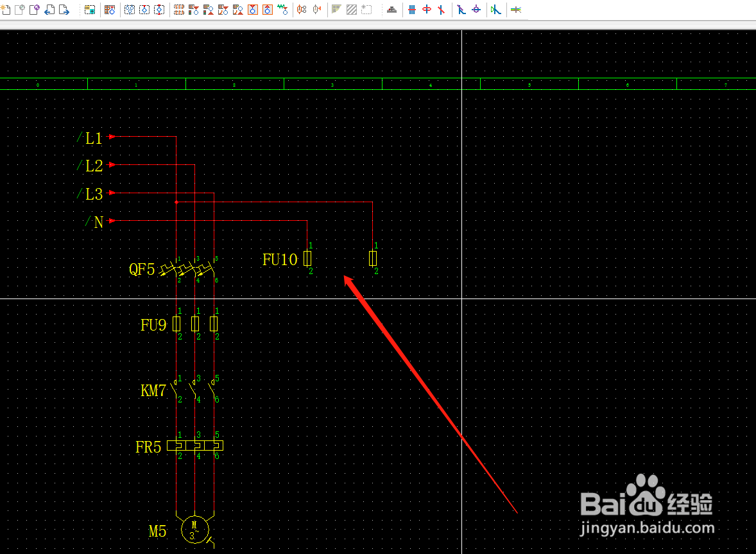Click the purple circle crosshair icon
This screenshot has width=756, height=554.
476,10
